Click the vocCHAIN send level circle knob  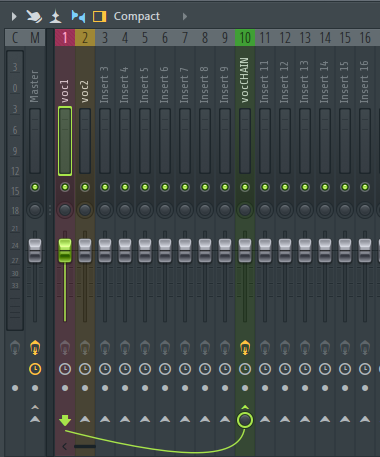(245, 420)
